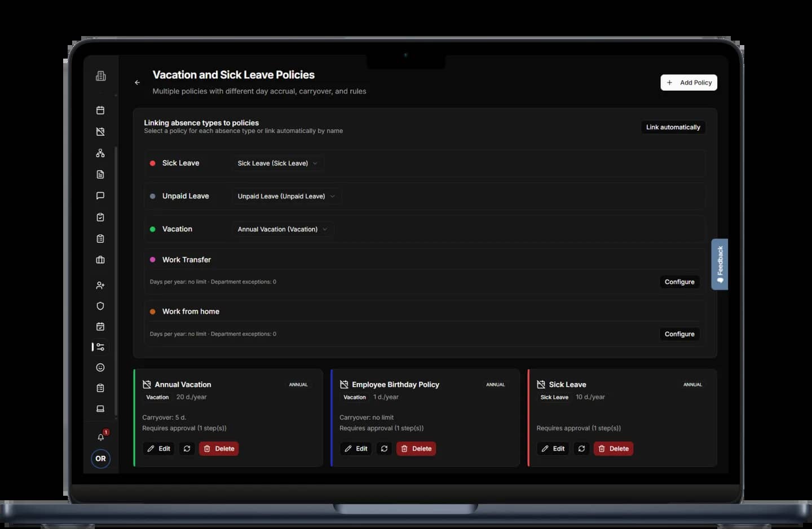812x529 pixels.
Task: Click the Work from home row label
Action: pos(191,312)
